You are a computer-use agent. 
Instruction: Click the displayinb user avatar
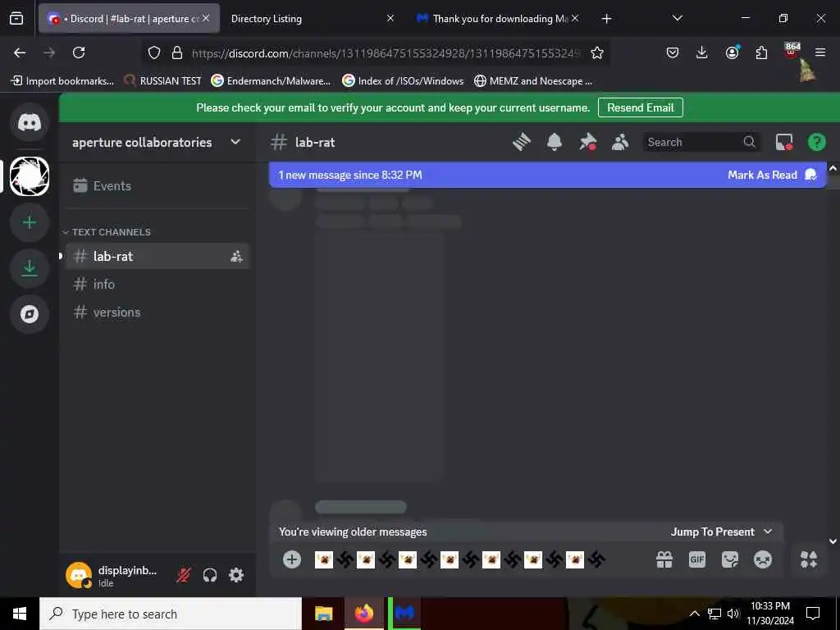coord(79,575)
